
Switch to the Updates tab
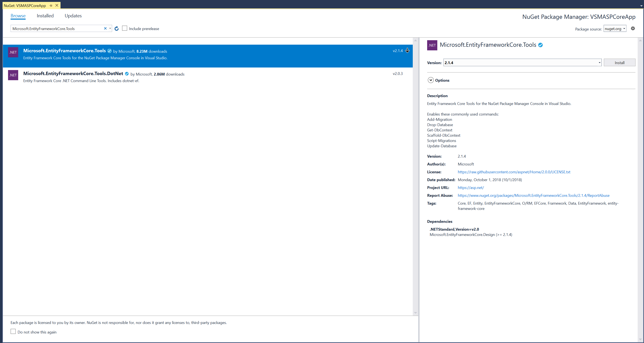coord(73,16)
